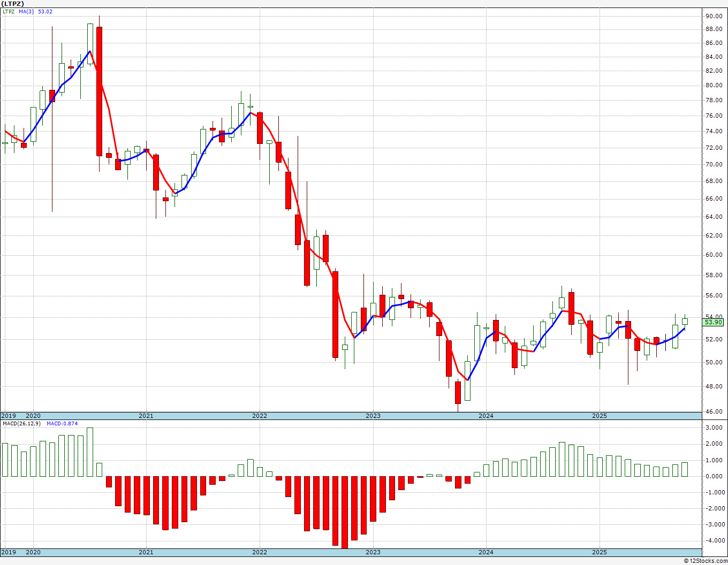Click the 82.00 price axis label
Screen dimensions: 728x565
tap(714, 71)
